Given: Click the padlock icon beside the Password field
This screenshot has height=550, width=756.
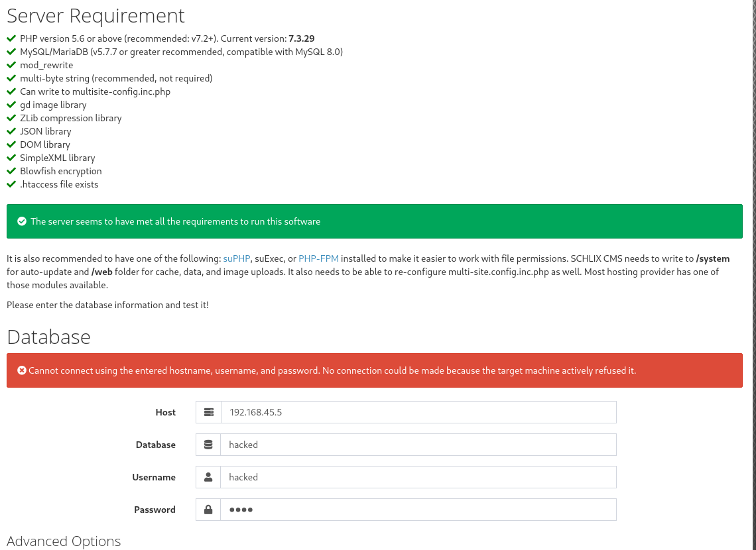Looking at the screenshot, I should point(208,510).
